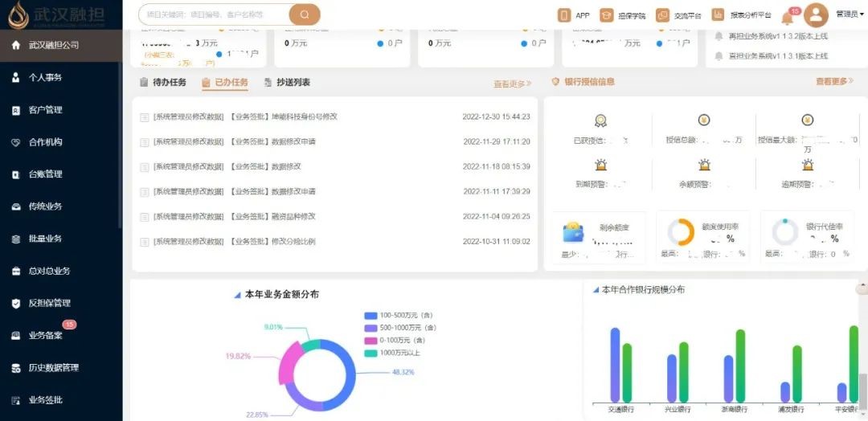
Task: Click the project keyword search field
Action: 213,14
